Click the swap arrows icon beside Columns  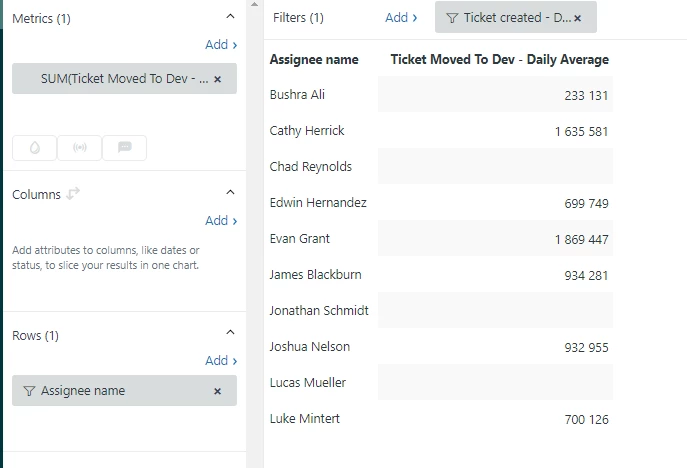pyautogui.click(x=73, y=194)
